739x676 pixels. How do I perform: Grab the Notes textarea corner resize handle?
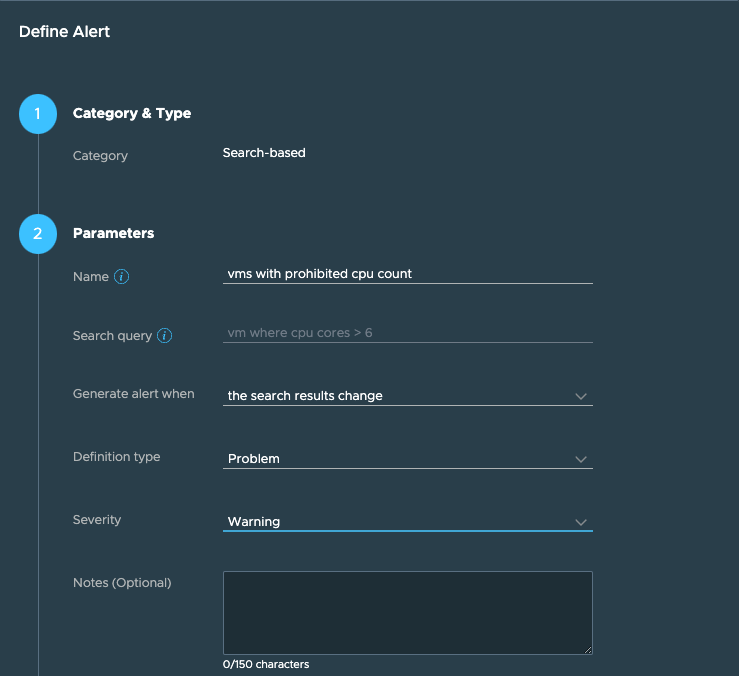(x=588, y=650)
